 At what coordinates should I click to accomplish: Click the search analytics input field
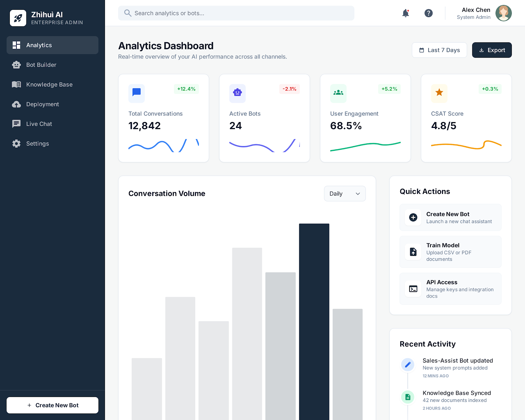[236, 13]
